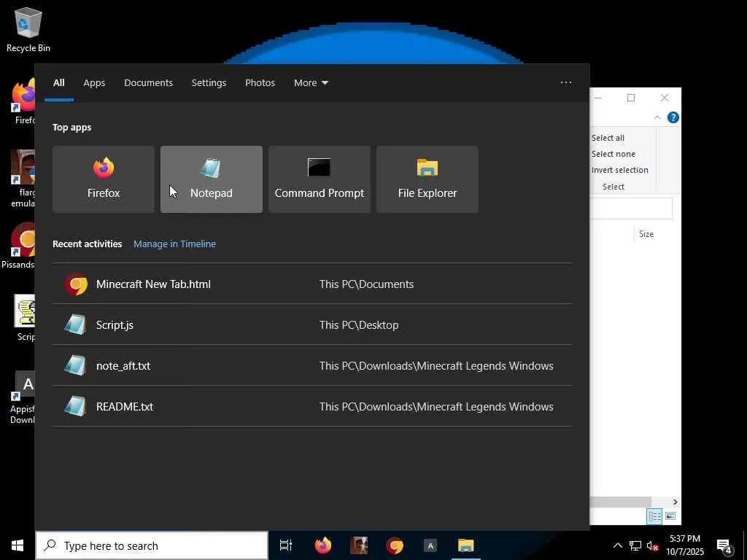Image resolution: width=747 pixels, height=560 pixels.
Task: Open the red-orange browser icon on taskbar
Action: [395, 545]
